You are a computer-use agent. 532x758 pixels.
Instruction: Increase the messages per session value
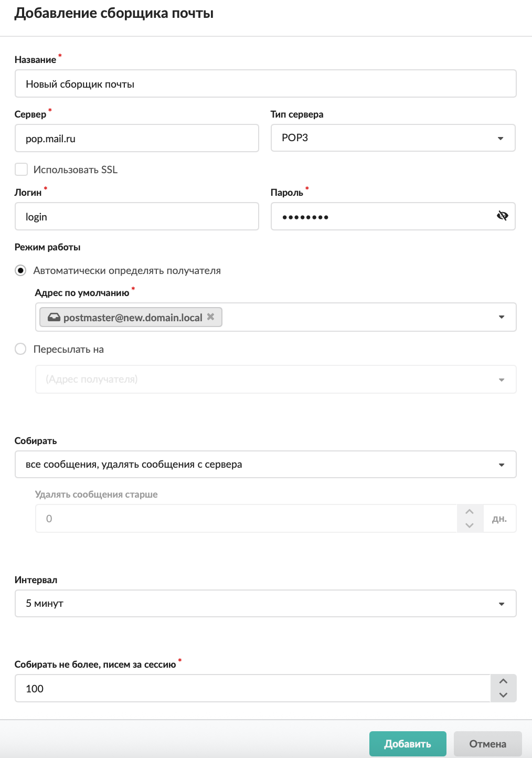[x=503, y=681]
